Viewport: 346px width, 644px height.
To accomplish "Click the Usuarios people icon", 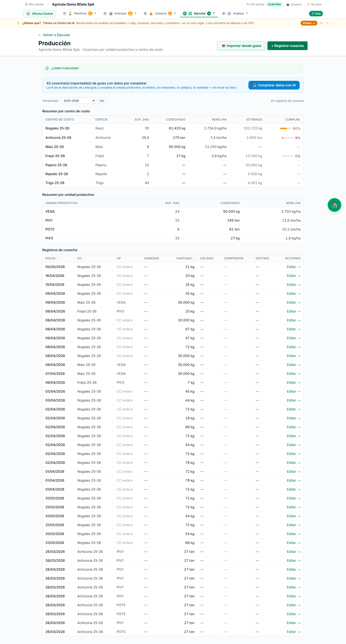I will [288, 4].
